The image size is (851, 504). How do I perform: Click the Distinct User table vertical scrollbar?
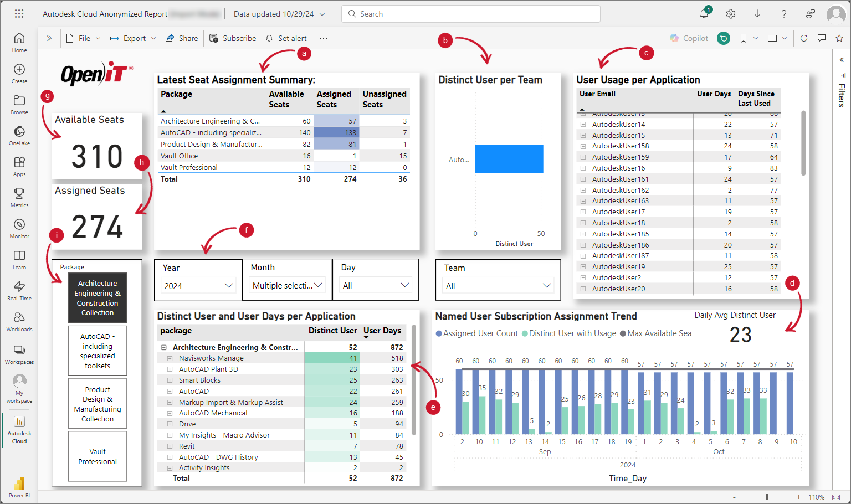tap(414, 379)
